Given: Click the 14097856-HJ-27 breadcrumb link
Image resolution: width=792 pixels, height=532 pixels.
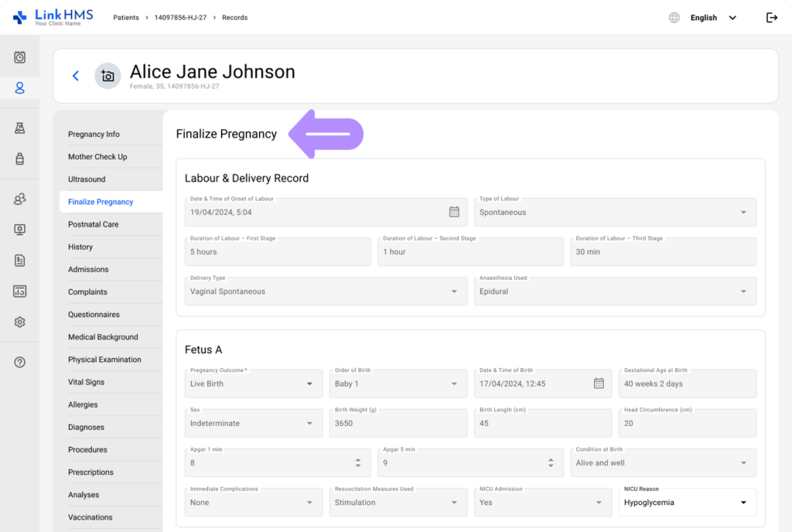Looking at the screenshot, I should pos(181,18).
